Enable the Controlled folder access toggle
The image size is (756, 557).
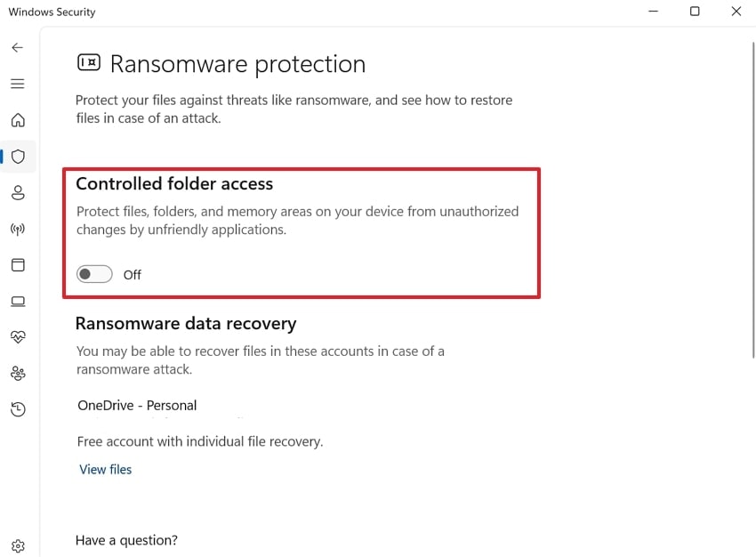(94, 274)
